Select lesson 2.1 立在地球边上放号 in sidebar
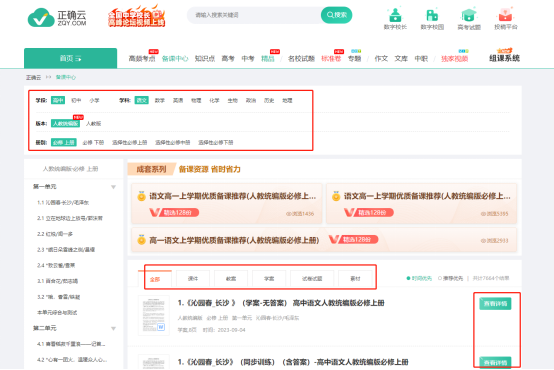This screenshot has height=370, width=554. pos(70,218)
